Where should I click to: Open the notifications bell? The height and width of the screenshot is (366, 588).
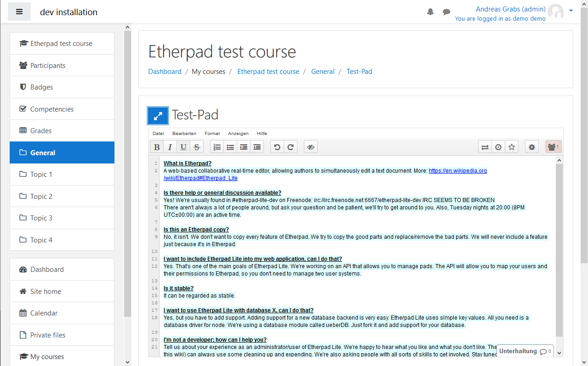(x=430, y=12)
